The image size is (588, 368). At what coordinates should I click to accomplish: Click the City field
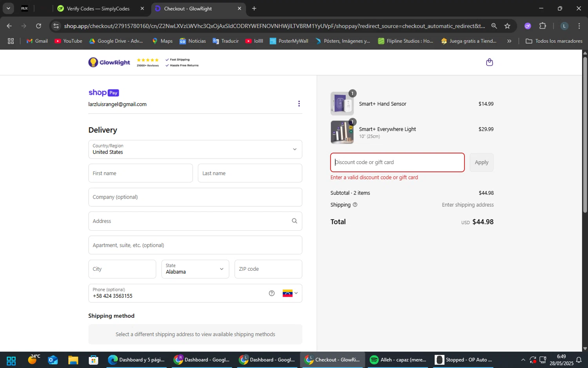tap(122, 269)
